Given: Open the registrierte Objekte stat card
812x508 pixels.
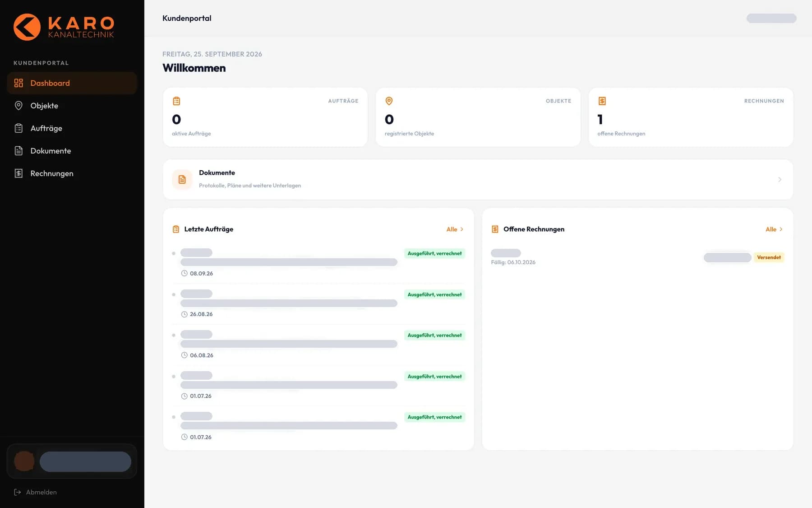Looking at the screenshot, I should click(478, 117).
